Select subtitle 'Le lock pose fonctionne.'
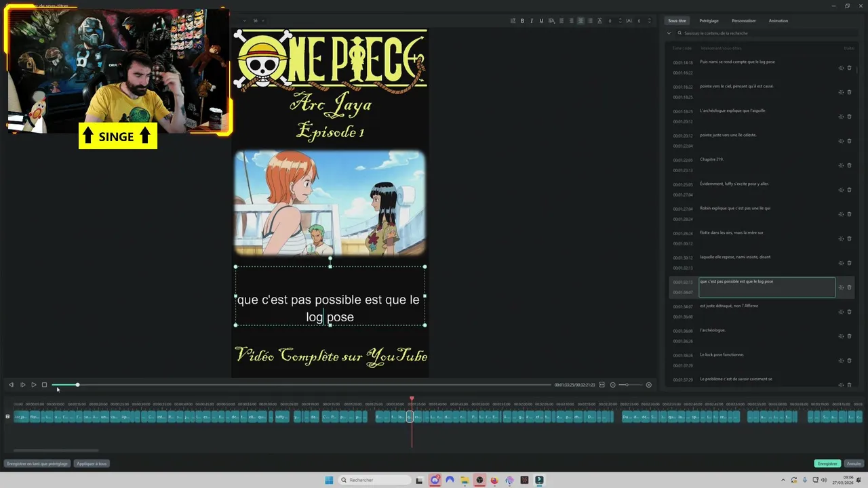 click(763, 360)
